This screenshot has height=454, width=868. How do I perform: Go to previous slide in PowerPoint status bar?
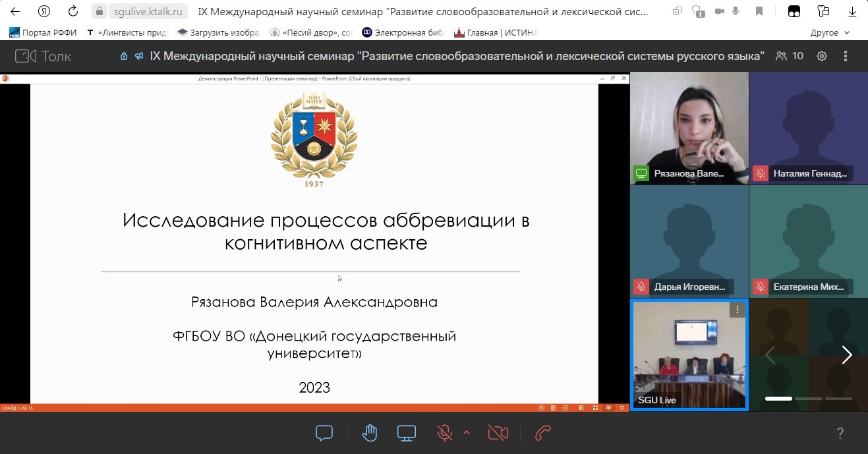[542, 408]
